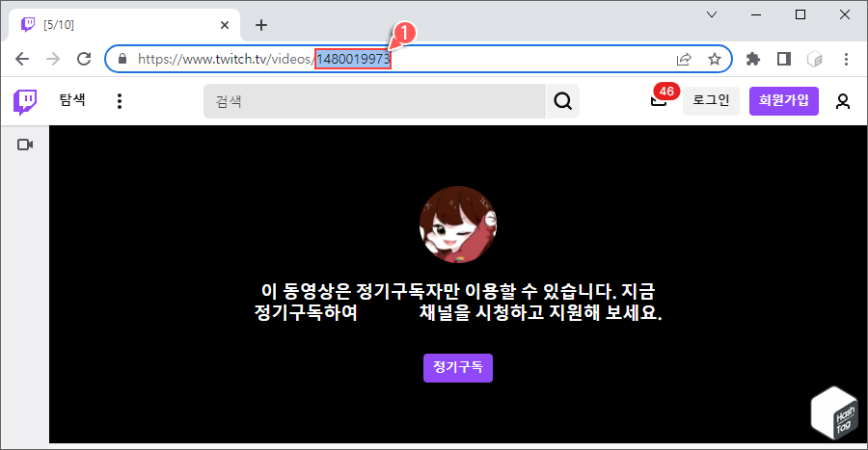Open the three-dot more menu beside 탐색
The image size is (868, 450).
click(x=120, y=101)
